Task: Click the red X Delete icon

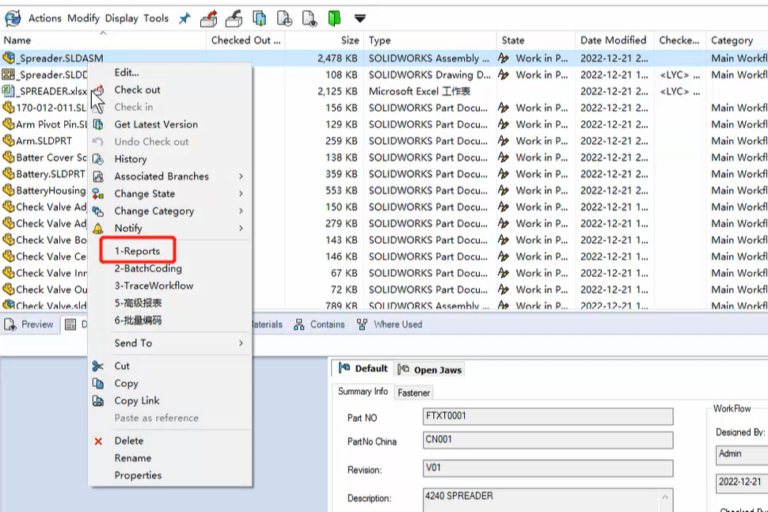Action: tap(98, 441)
